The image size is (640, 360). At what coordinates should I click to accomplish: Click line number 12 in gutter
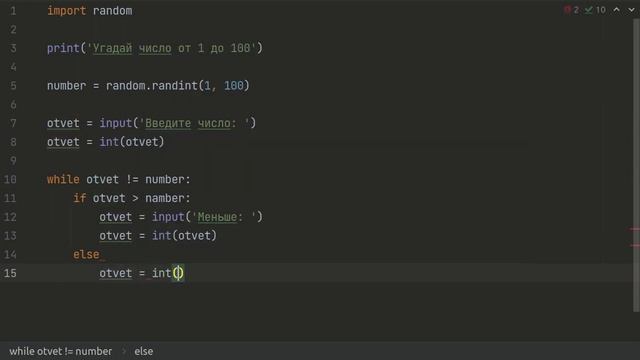point(10,217)
